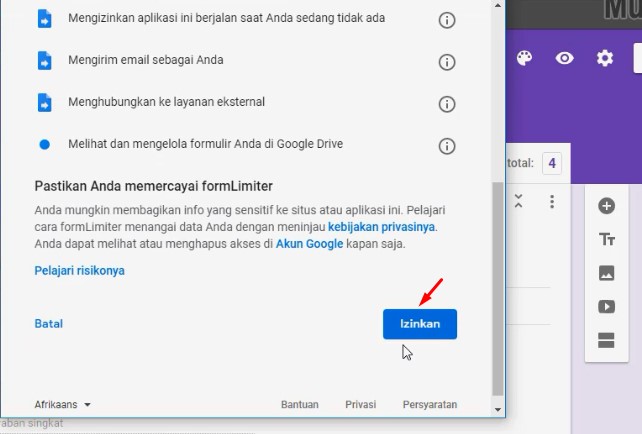This screenshot has width=642, height=434.
Task: Click the document icon beside 'Menghubungkan ke layanan eksternal'
Action: [45, 102]
